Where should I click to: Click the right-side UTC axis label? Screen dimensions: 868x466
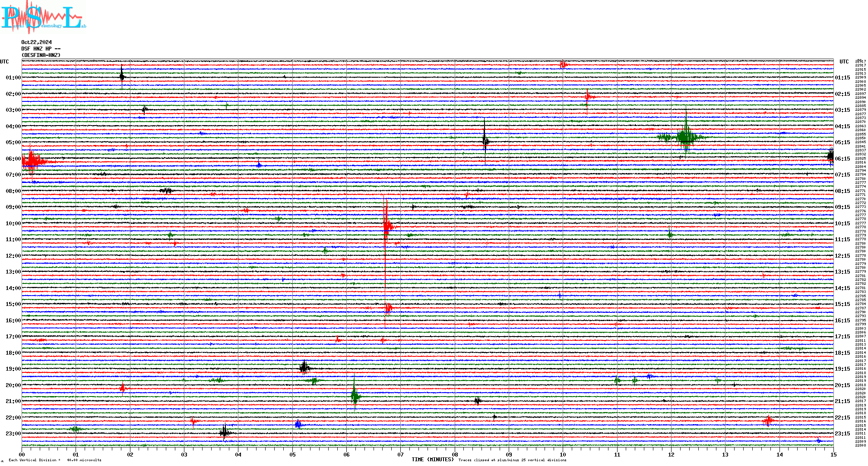[844, 62]
